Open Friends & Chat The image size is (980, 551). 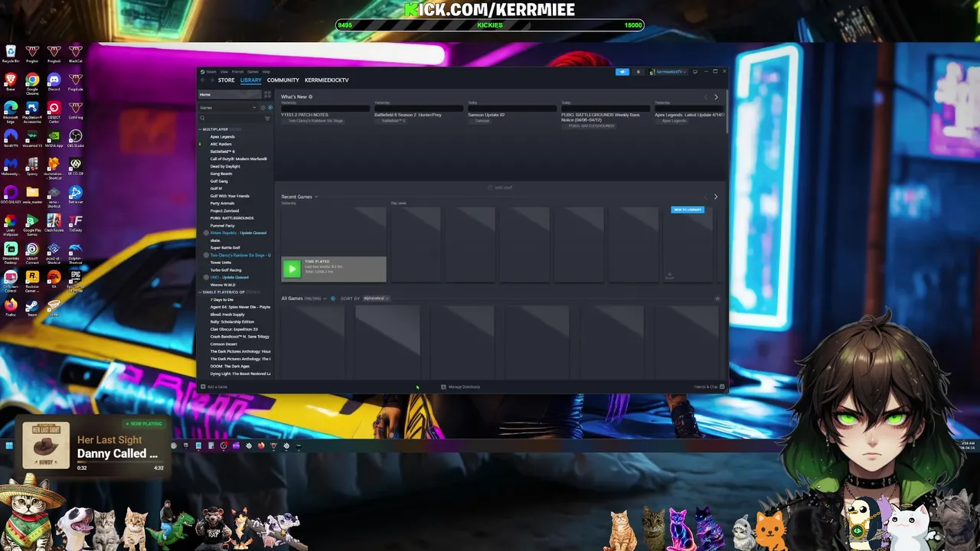click(710, 387)
